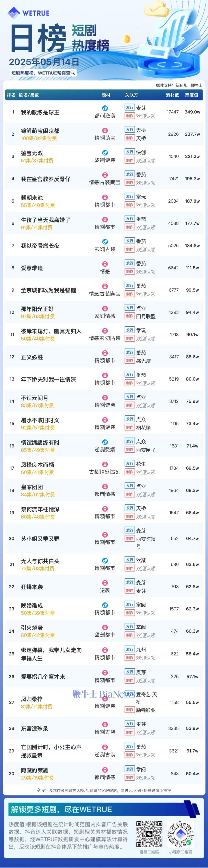
Task: Click 欢迎认领 for 爱意难追
Action: point(146,272)
